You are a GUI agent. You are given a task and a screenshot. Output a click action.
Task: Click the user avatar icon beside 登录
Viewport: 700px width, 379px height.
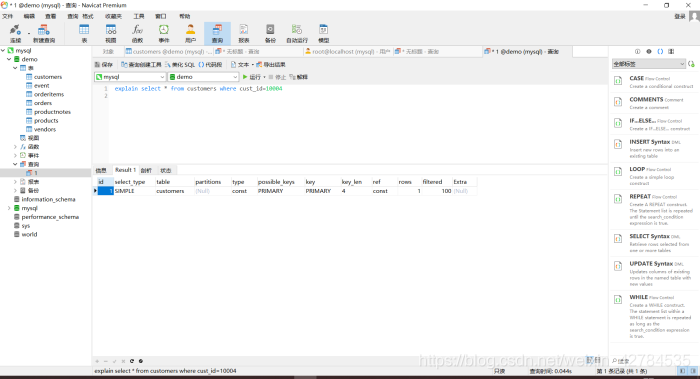(694, 17)
